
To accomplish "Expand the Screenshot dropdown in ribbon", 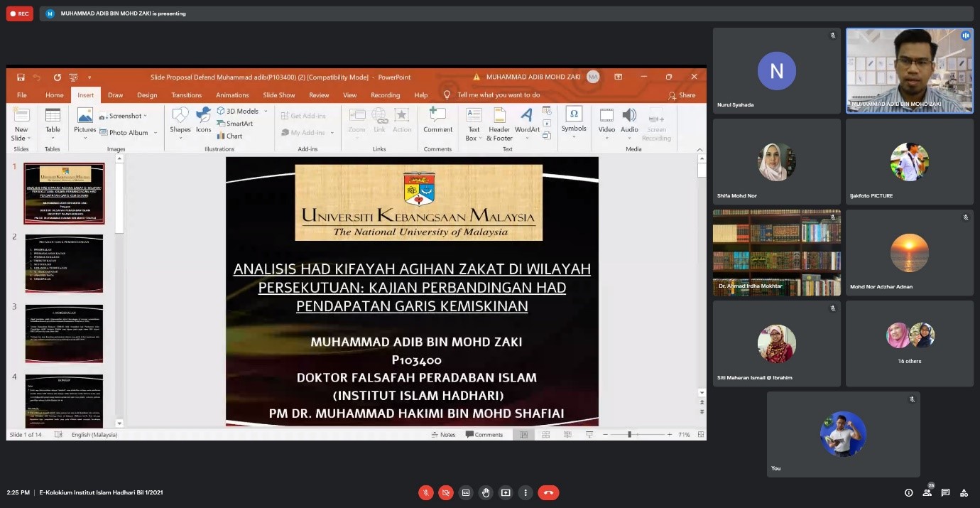I will [x=145, y=116].
